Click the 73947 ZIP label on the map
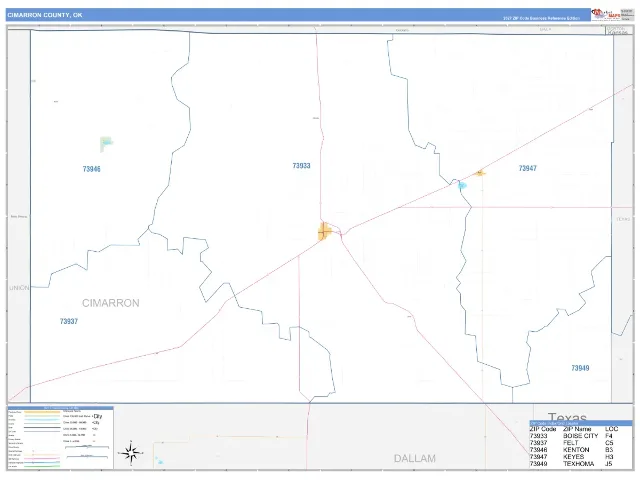640x480 pixels. click(527, 168)
